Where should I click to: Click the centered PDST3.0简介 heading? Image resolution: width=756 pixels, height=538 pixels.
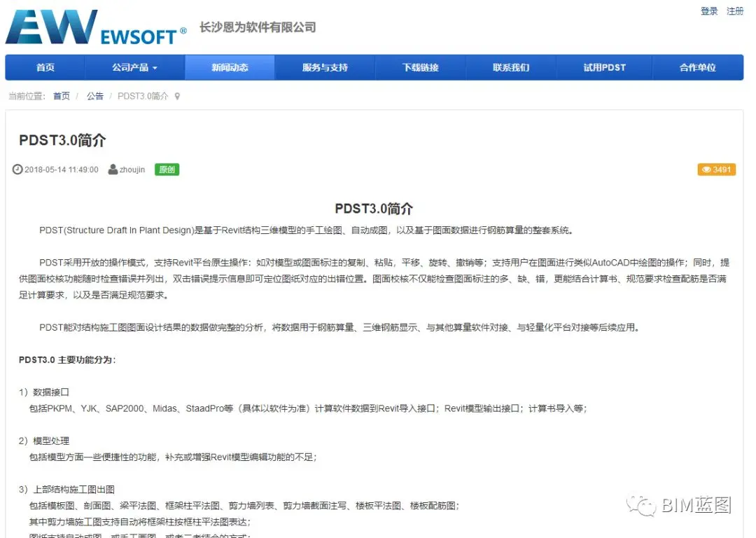(x=374, y=209)
